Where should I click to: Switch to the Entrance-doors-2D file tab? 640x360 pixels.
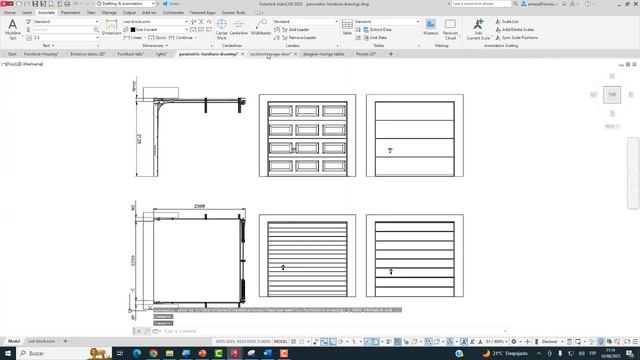click(88, 54)
